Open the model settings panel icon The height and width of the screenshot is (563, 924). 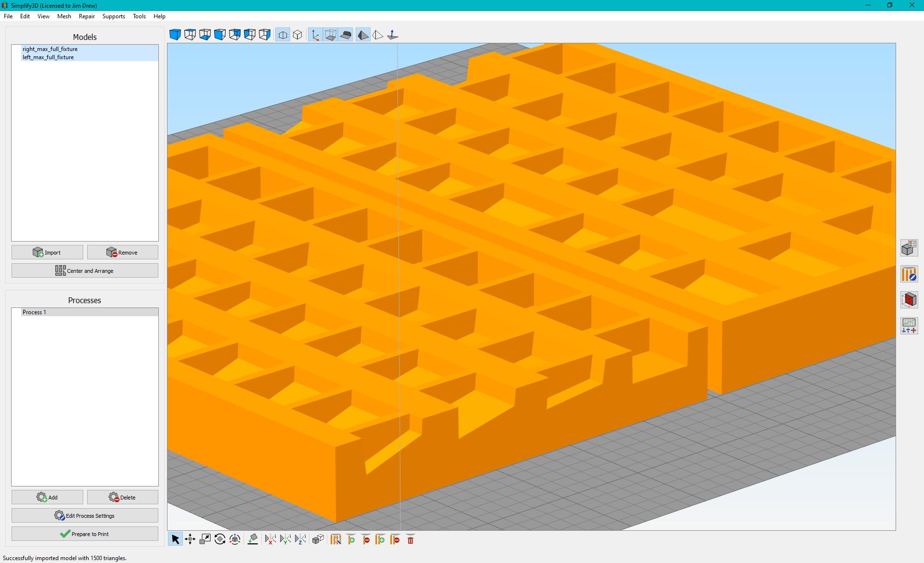tap(909, 248)
